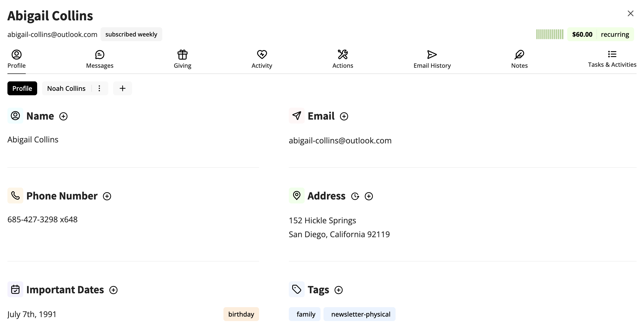644x328 pixels.
Task: Add a new address entry
Action: pyautogui.click(x=369, y=196)
